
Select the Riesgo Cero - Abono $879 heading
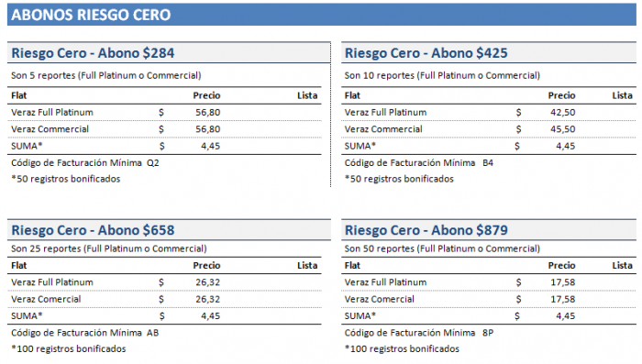pyautogui.click(x=426, y=230)
